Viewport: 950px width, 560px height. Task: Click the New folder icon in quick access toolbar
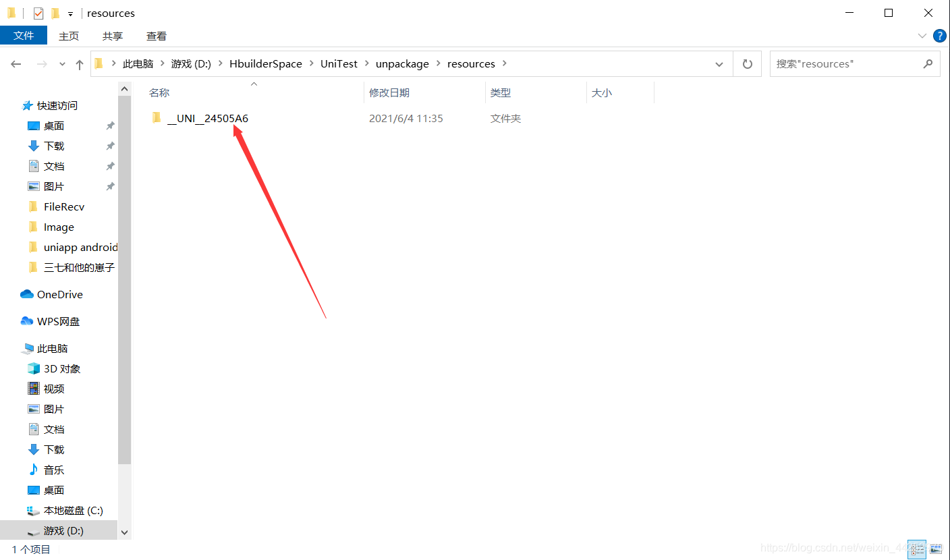pyautogui.click(x=55, y=13)
